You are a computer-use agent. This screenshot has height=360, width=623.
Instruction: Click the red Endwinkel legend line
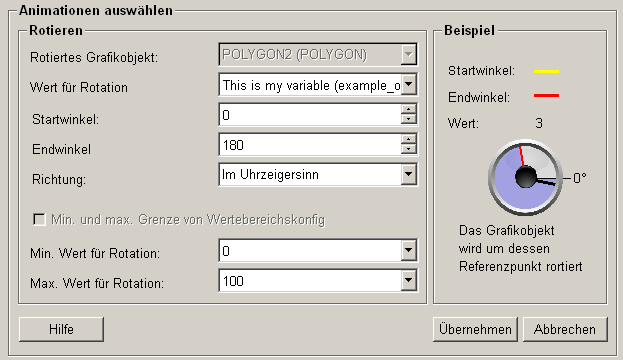click(x=546, y=95)
